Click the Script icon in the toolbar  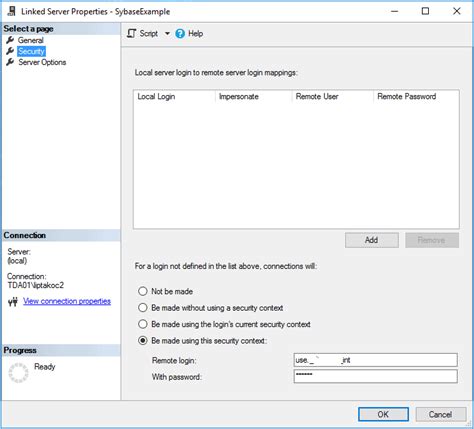pyautogui.click(x=132, y=33)
